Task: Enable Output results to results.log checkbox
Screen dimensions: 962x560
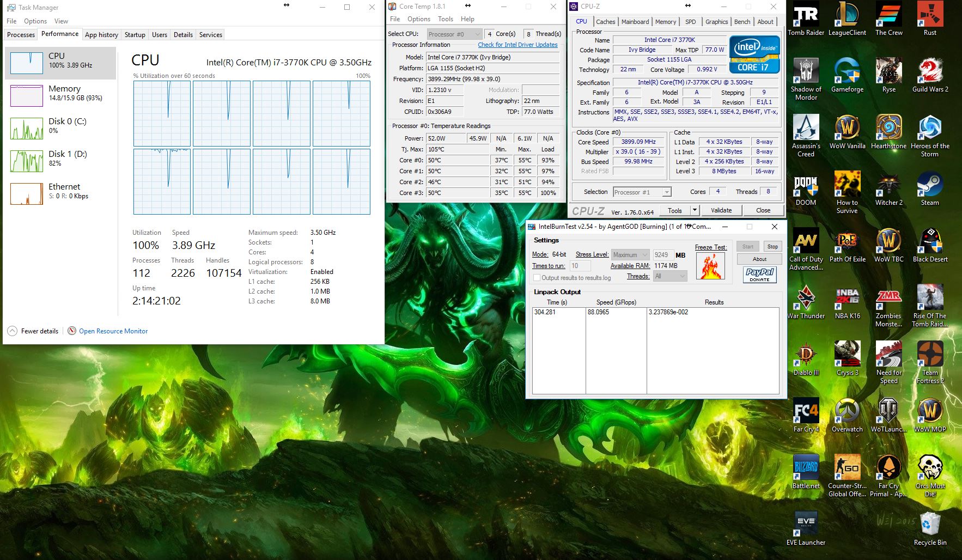Action: (537, 278)
